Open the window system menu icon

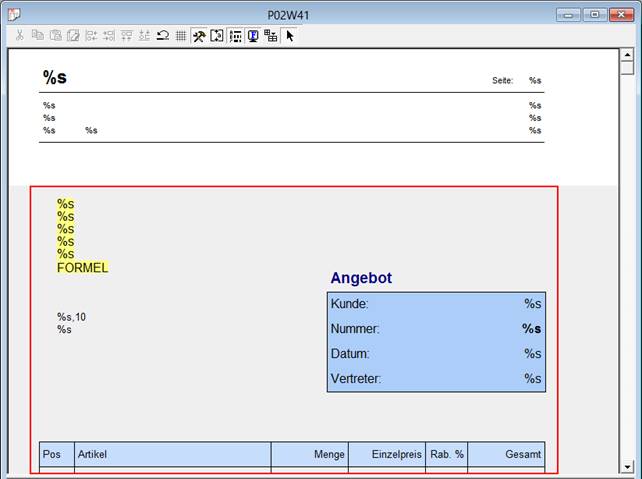point(12,14)
